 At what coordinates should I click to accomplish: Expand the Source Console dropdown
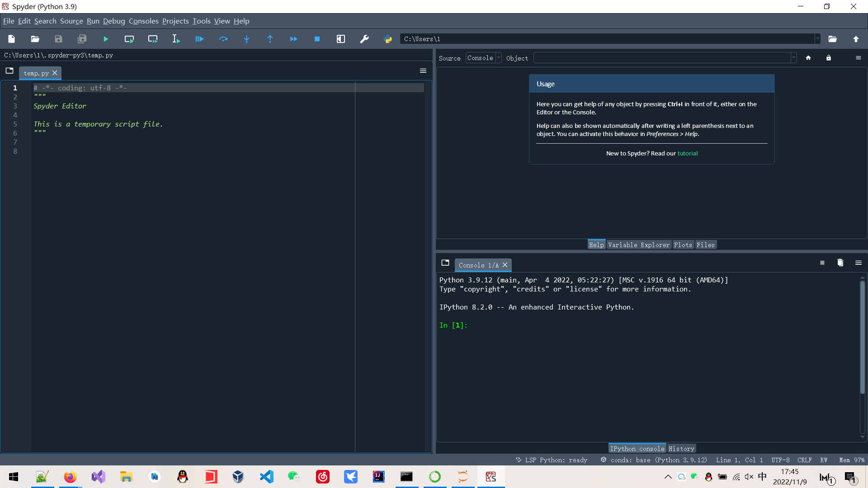(498, 58)
